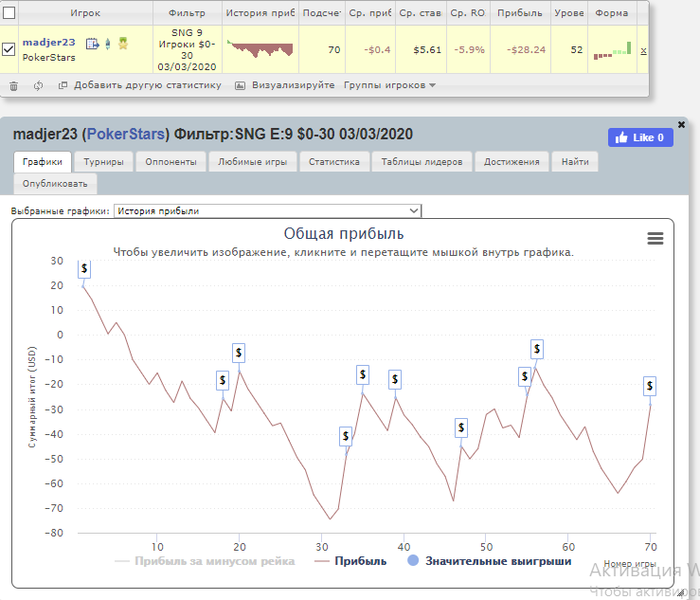Click the $ win marker at game 20
The height and width of the screenshot is (600, 700).
click(x=239, y=353)
